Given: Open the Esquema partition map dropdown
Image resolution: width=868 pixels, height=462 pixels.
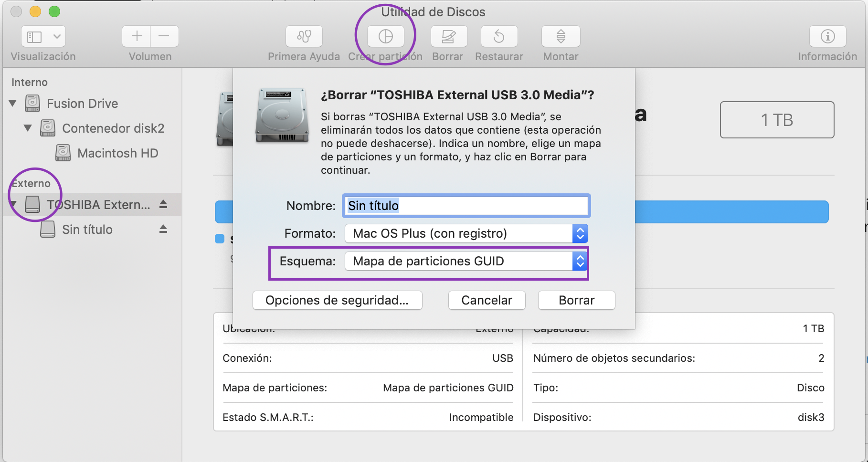Looking at the screenshot, I should (x=580, y=261).
